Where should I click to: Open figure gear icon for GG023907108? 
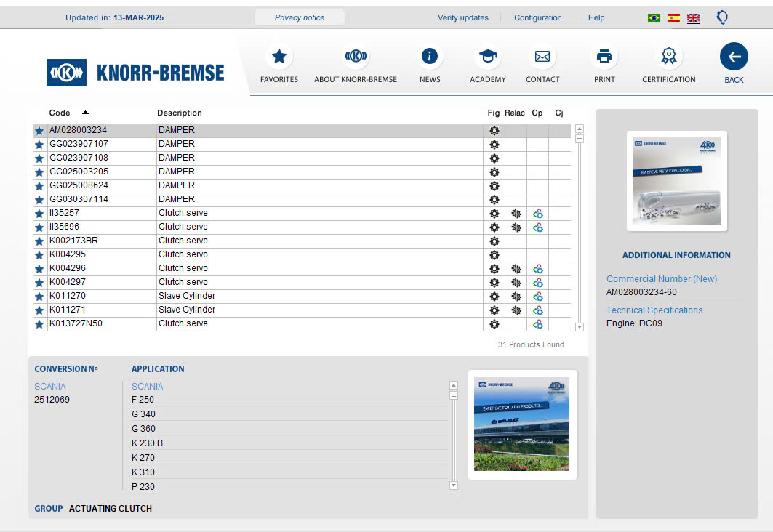pos(494,158)
